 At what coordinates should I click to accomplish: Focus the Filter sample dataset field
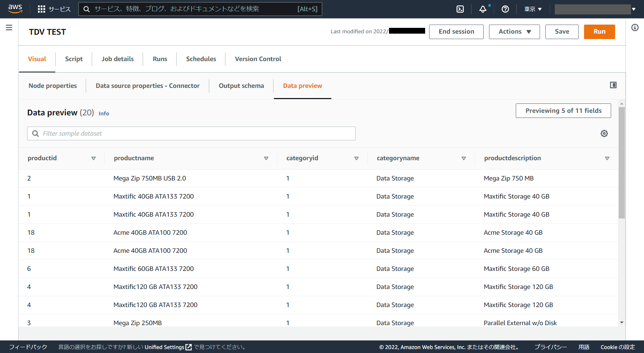click(x=191, y=133)
